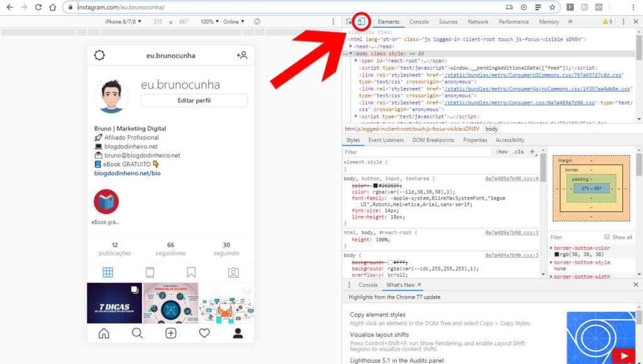
Task: Open the 7 DICAS post thumbnail
Action: (114, 303)
